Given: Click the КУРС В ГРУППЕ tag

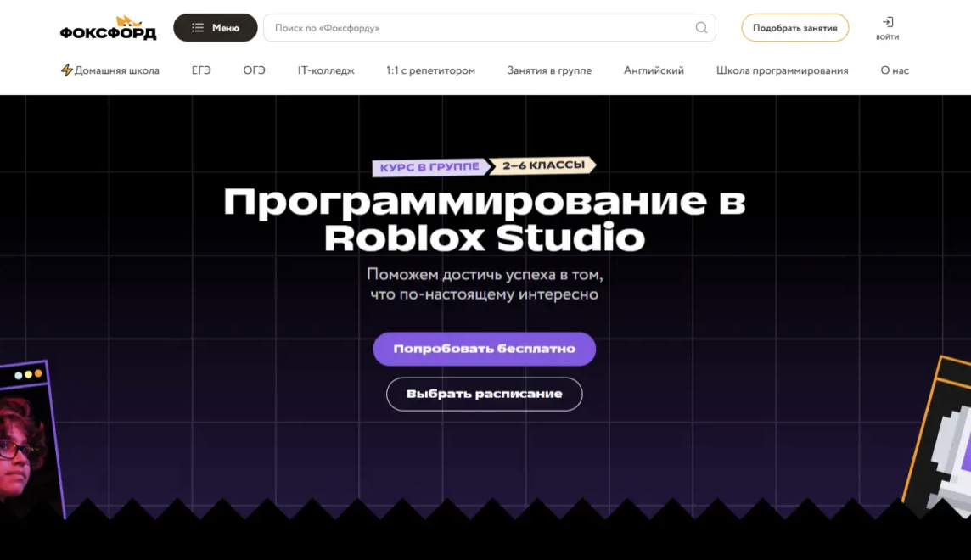Looking at the screenshot, I should pos(429,167).
